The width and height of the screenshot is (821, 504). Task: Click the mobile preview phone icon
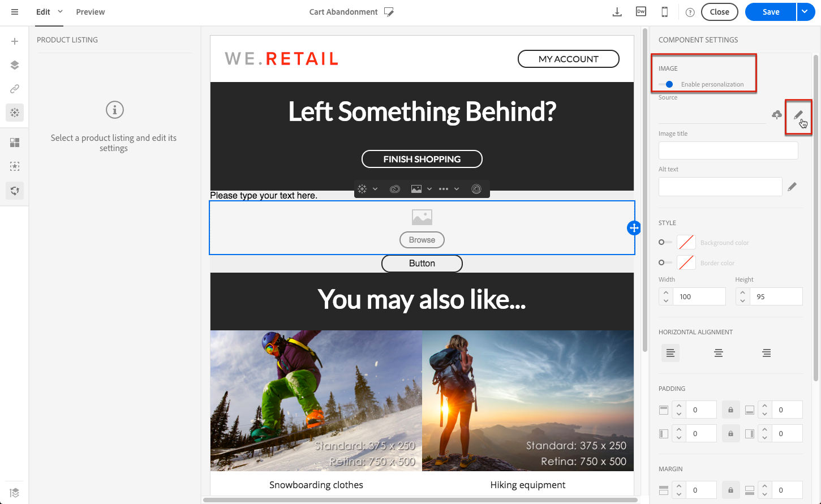[665, 12]
